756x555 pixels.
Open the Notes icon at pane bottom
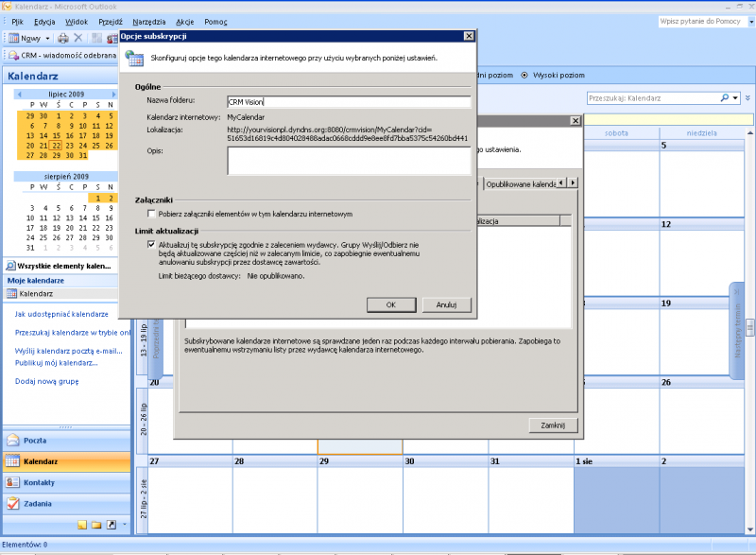pos(82,523)
